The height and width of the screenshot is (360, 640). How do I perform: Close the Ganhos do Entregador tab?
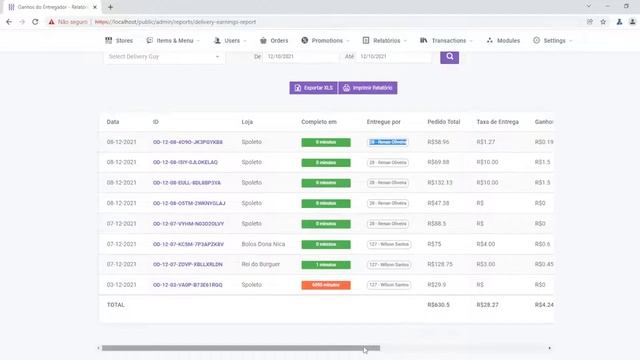(95, 7)
